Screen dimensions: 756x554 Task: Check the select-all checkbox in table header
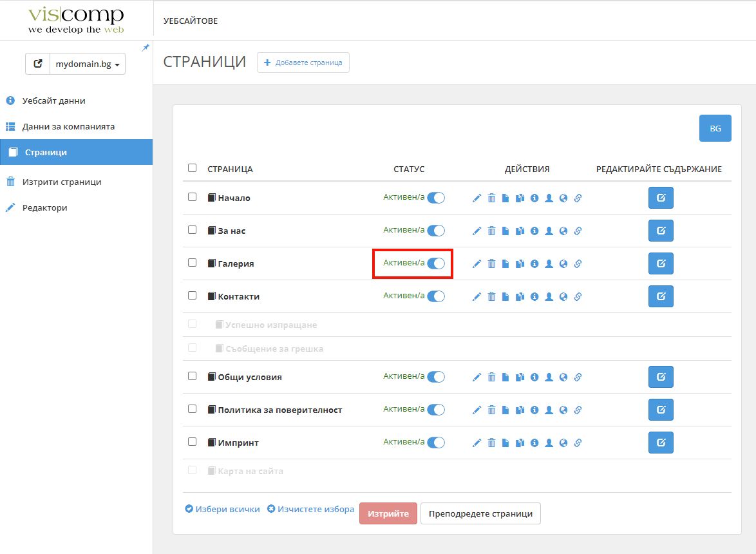tap(192, 168)
